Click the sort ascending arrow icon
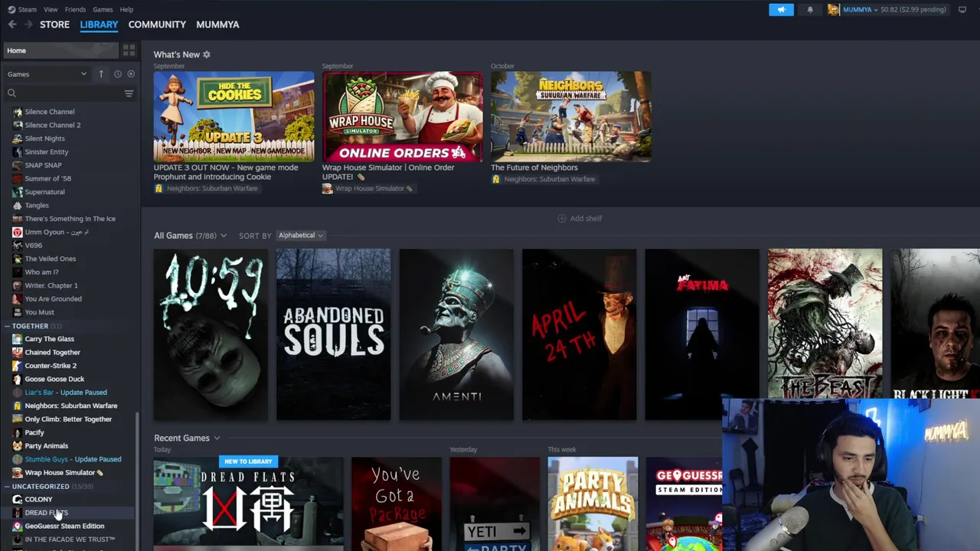980x551 pixels. pyautogui.click(x=101, y=74)
